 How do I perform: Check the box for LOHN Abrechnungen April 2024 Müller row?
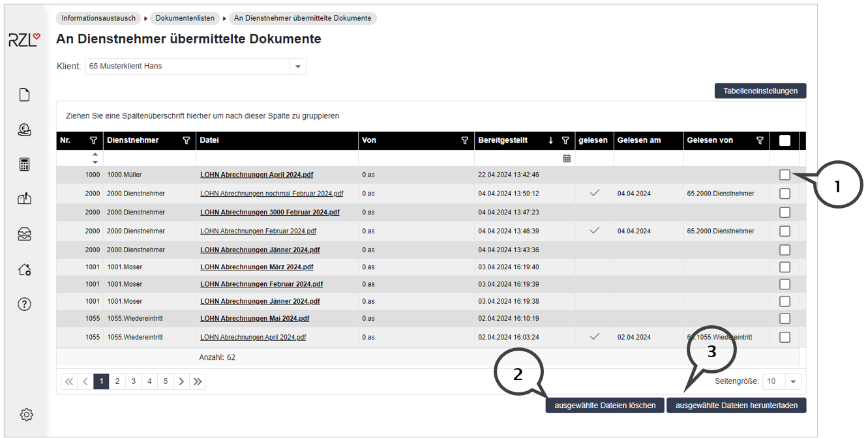point(785,175)
